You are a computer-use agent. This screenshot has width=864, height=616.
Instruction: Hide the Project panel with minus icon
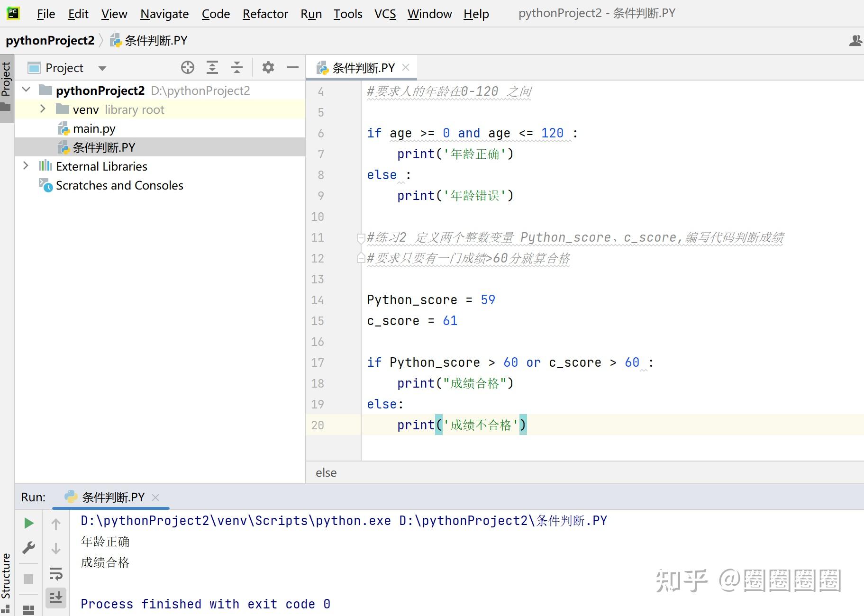tap(293, 68)
